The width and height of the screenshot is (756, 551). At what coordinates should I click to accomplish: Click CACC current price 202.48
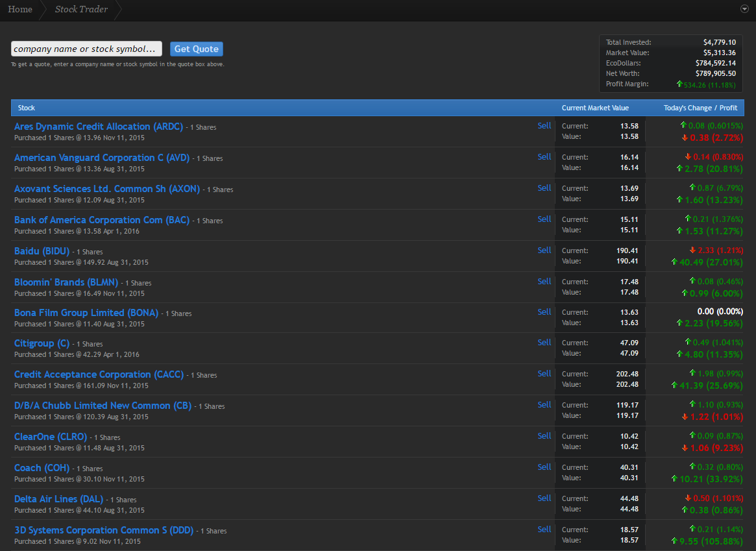point(628,374)
